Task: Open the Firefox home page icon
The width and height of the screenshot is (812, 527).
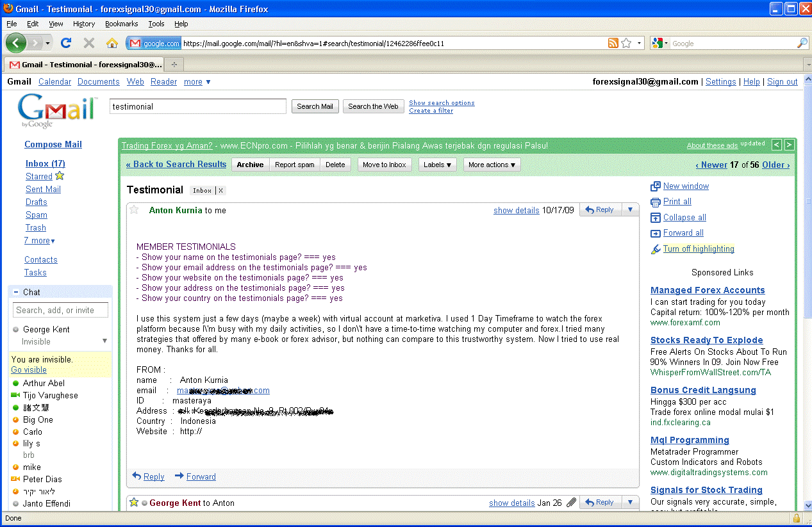Action: click(112, 43)
